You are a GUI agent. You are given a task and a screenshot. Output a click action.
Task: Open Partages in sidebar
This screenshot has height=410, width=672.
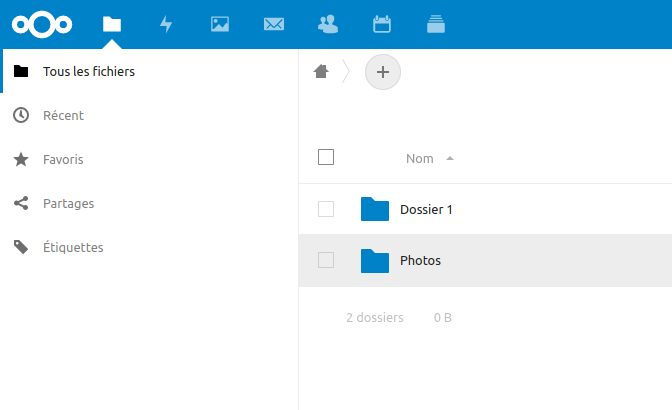[x=68, y=204]
